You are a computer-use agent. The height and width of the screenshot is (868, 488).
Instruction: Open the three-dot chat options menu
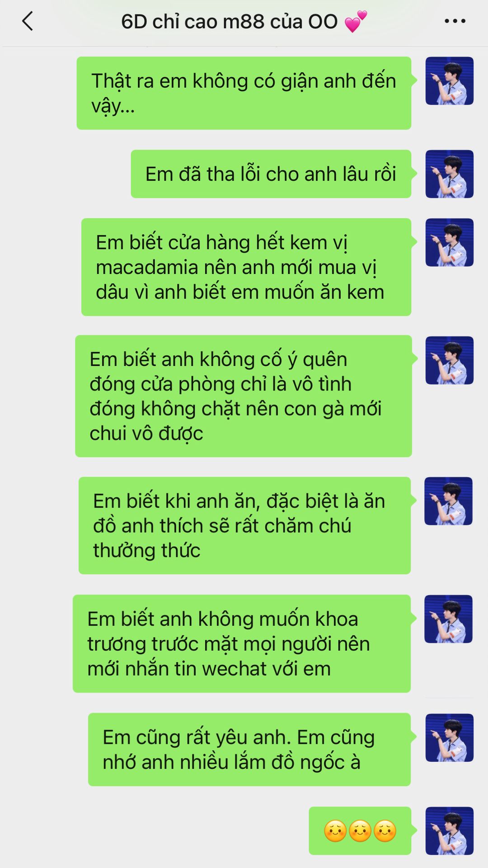click(455, 21)
